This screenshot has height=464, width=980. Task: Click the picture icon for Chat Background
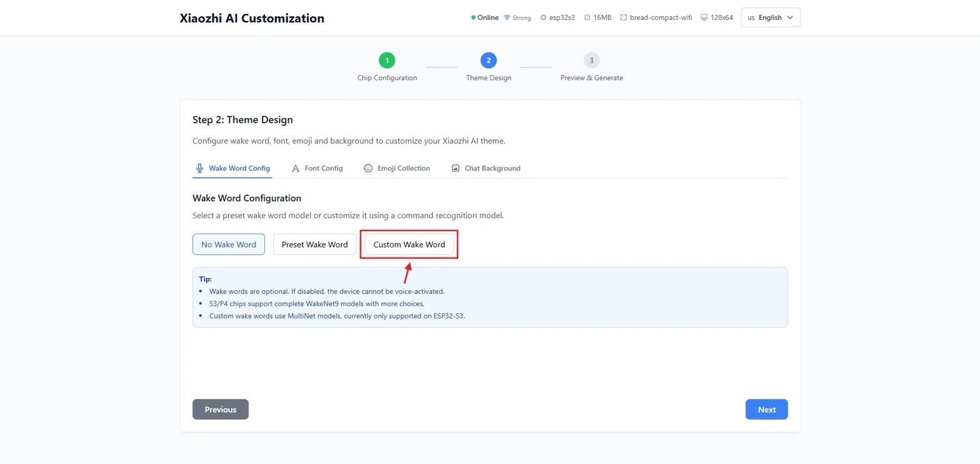pyautogui.click(x=456, y=168)
